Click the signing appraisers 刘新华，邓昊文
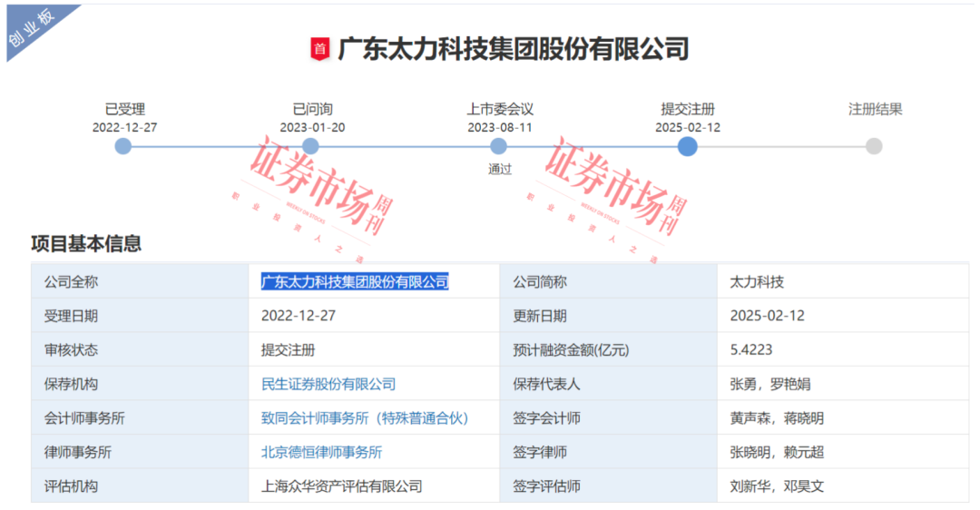 pos(777,486)
